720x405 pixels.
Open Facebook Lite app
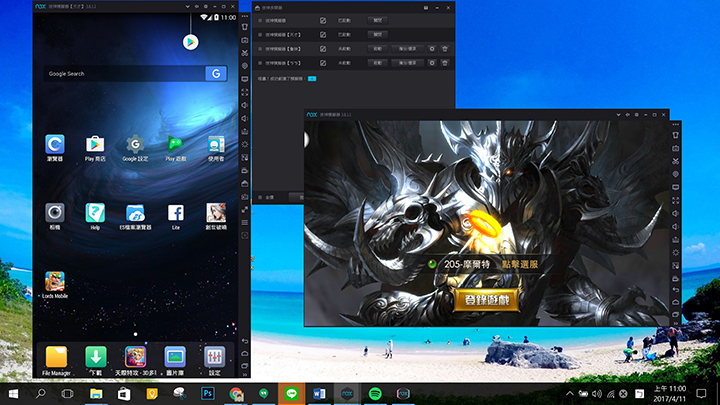click(175, 213)
